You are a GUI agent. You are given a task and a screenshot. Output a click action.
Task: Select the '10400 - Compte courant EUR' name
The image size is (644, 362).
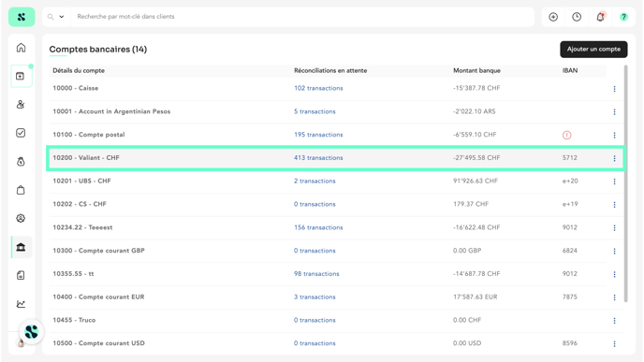(x=98, y=297)
